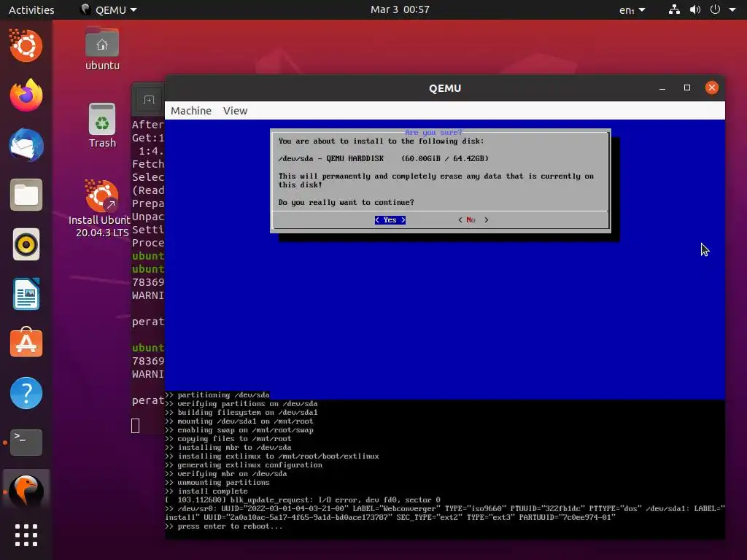Click Activities in the top bar
The image size is (747, 560).
(x=31, y=9)
